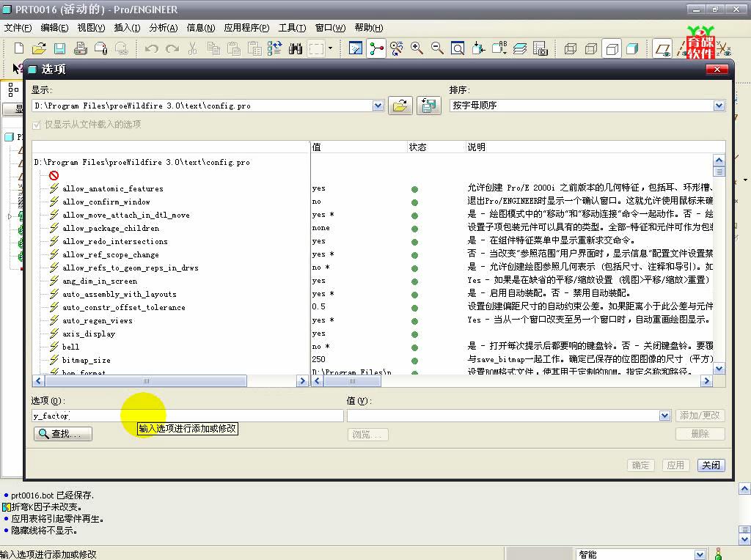Open the 编辑(E) menu

coord(54,28)
